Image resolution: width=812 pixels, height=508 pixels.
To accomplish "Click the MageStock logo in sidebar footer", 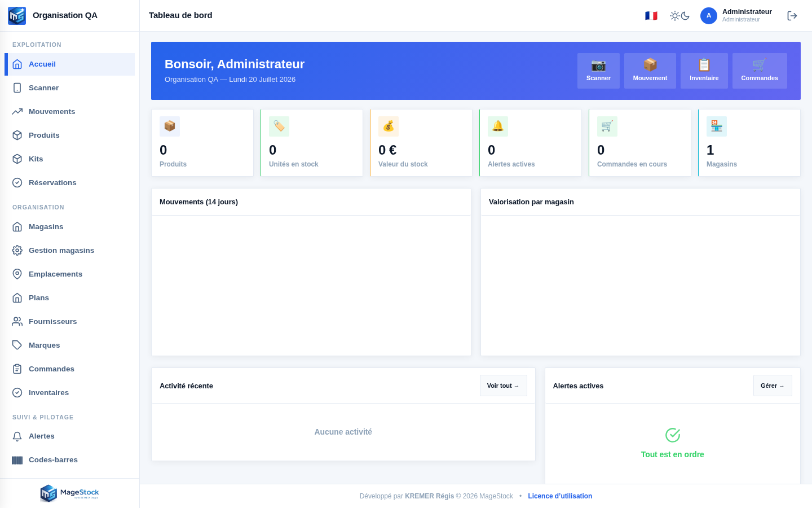I will click(x=69, y=493).
